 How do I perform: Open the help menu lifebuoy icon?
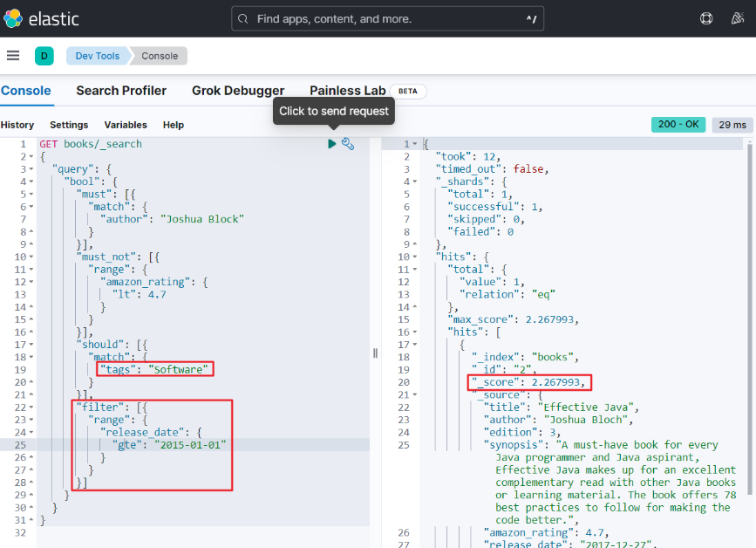706,19
